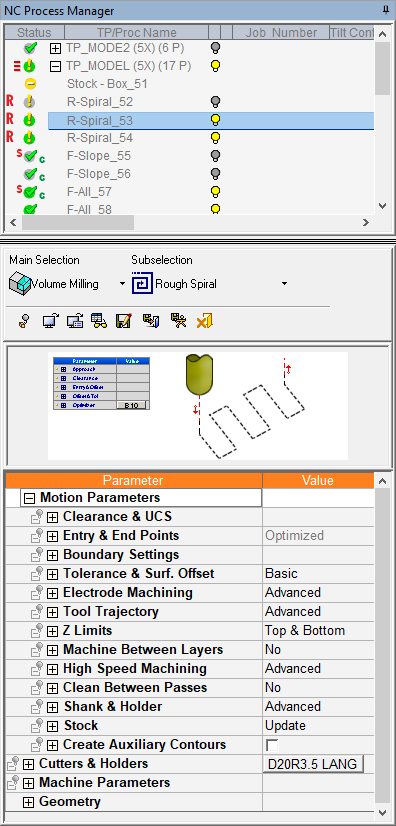Click the first monitor-with-arrow toolbar icon
This screenshot has height=826, width=396.
51,321
